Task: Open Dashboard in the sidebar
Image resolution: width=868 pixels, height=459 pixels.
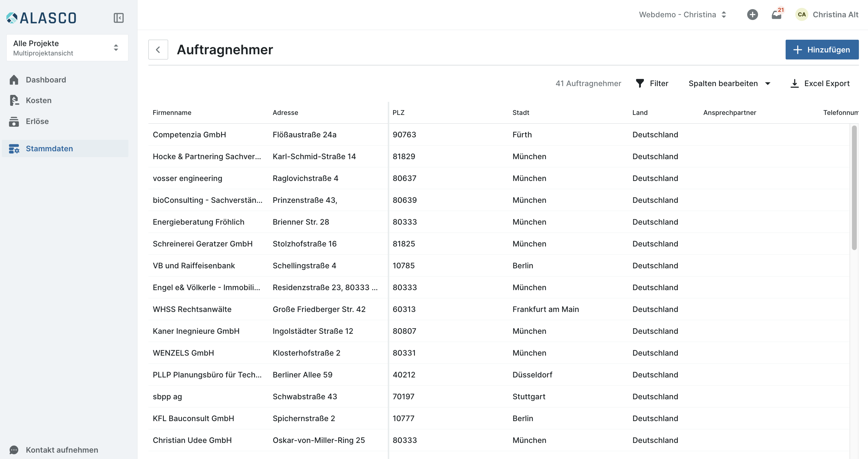Action: [x=65, y=80]
